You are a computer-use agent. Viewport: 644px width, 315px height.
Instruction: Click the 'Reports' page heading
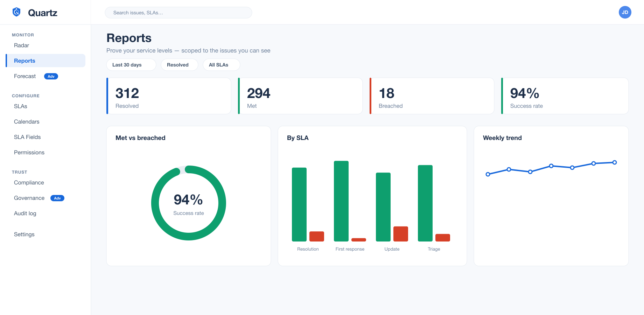pyautogui.click(x=129, y=38)
